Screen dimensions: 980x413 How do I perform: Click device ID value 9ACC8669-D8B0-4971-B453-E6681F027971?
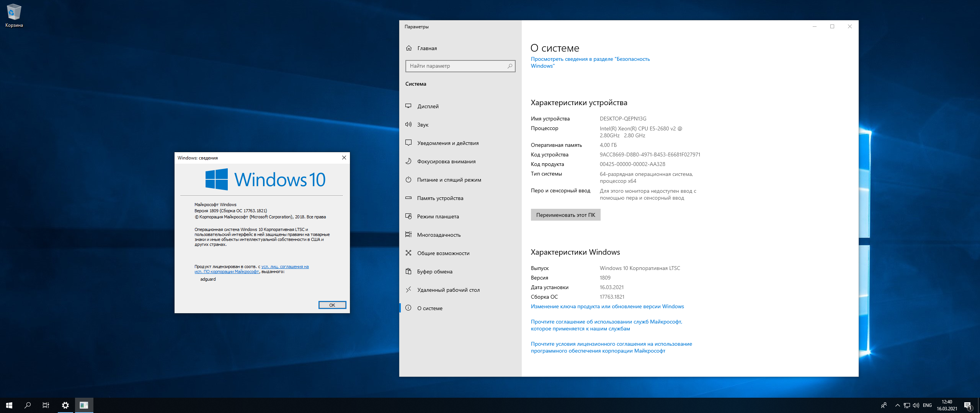[650, 154]
